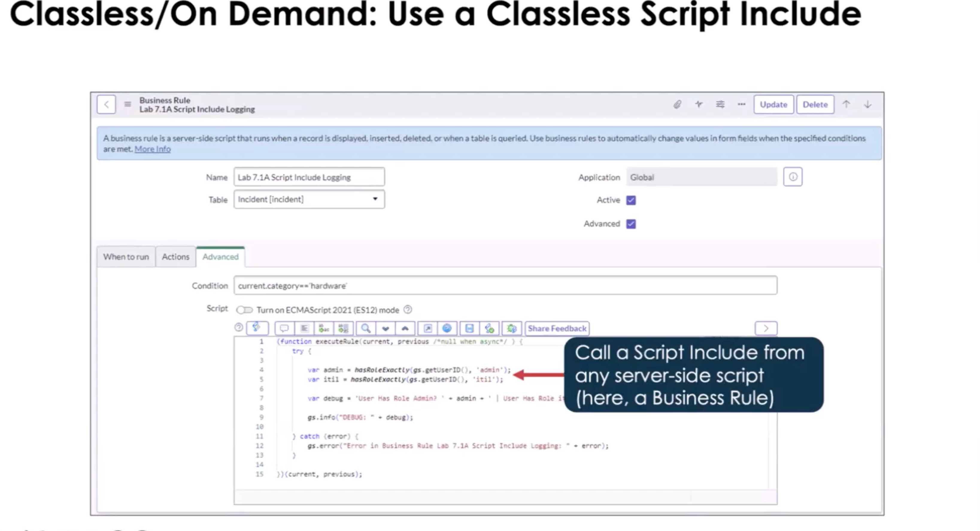Click the save disk icon in script toolbar
980x531 pixels.
click(469, 328)
